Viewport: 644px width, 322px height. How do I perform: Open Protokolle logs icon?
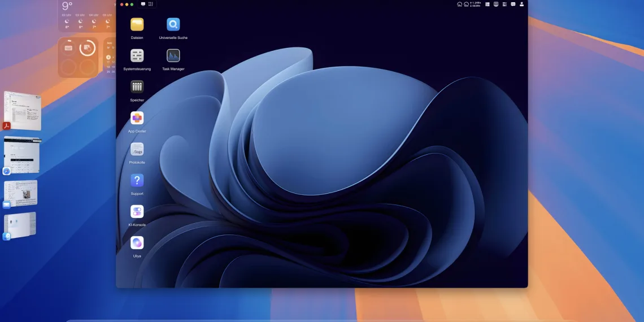(x=137, y=149)
